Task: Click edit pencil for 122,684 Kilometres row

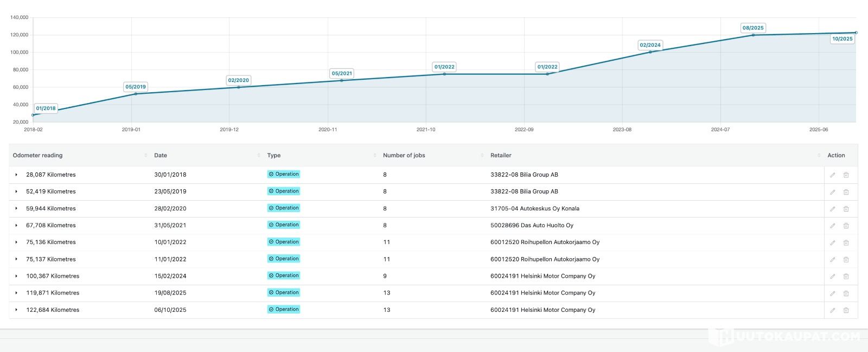Action: point(832,310)
